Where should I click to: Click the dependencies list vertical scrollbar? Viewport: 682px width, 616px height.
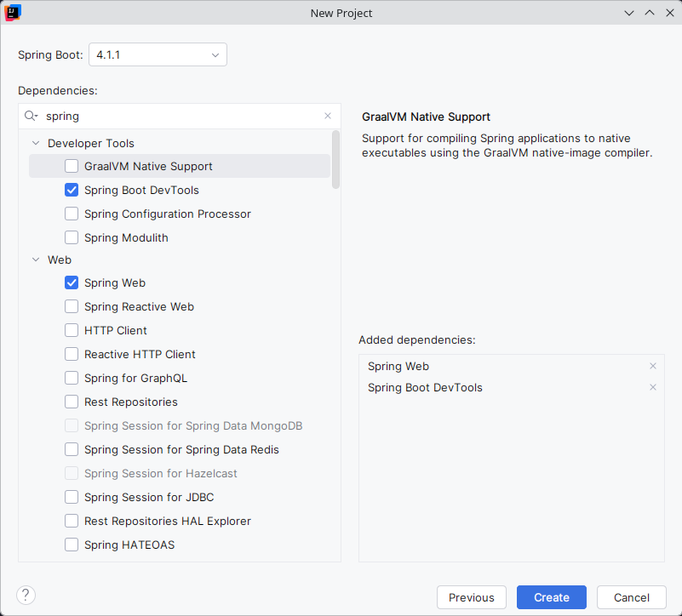[x=335, y=160]
